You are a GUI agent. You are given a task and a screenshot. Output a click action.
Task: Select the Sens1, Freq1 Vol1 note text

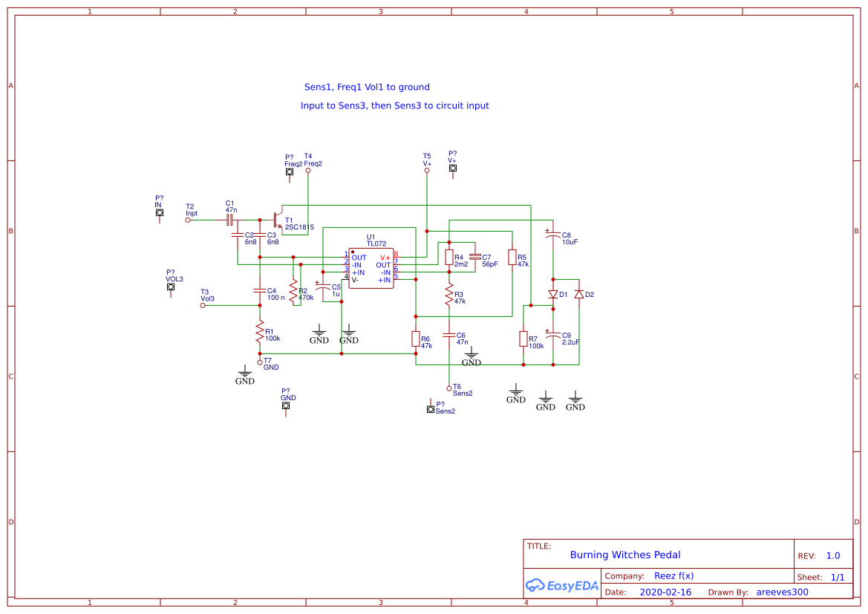point(367,87)
